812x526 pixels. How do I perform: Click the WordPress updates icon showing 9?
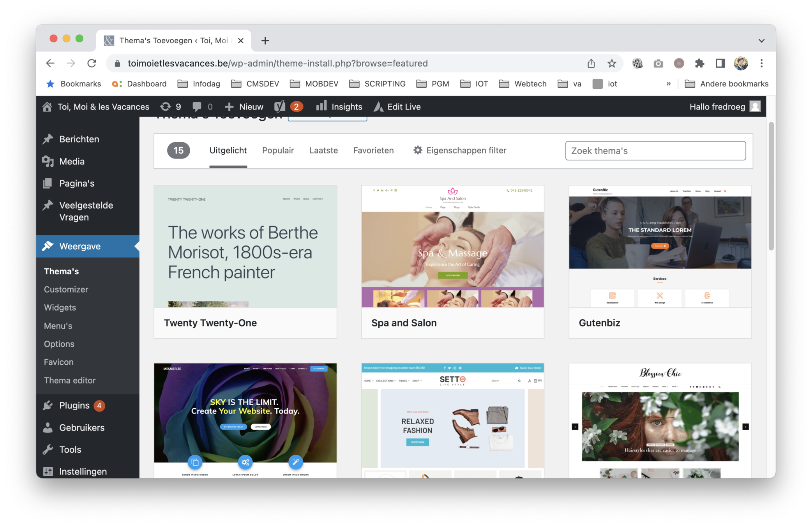(166, 107)
